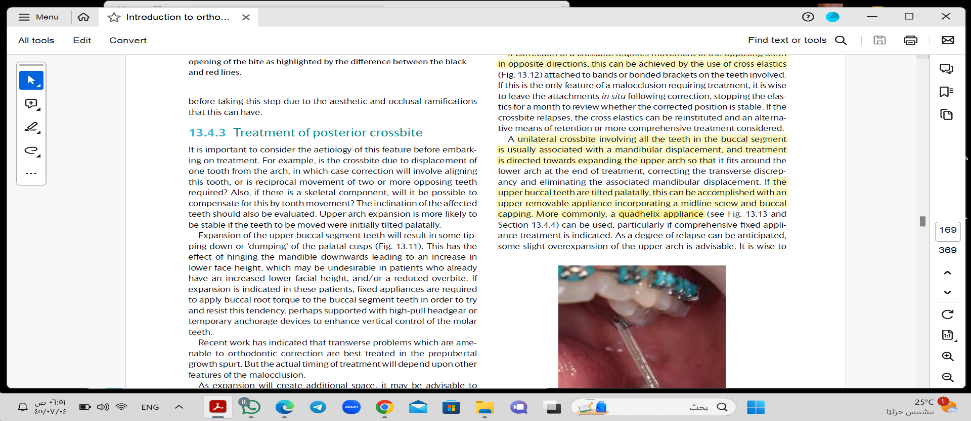Go to previous page up chevron
The width and height of the screenshot is (971, 421).
coord(947,272)
